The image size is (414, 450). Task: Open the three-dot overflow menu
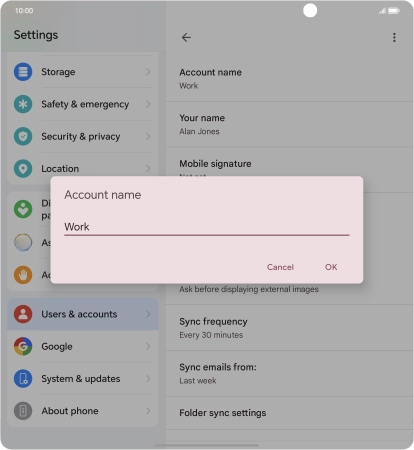point(394,37)
